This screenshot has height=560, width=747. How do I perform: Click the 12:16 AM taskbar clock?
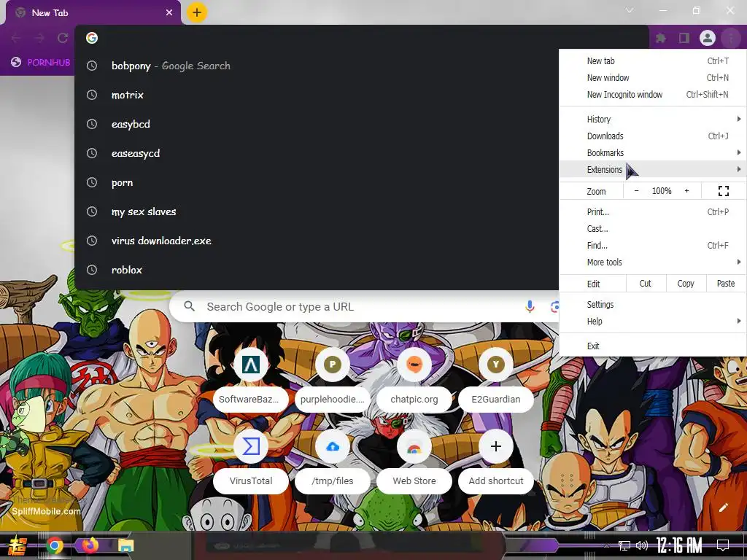point(679,545)
